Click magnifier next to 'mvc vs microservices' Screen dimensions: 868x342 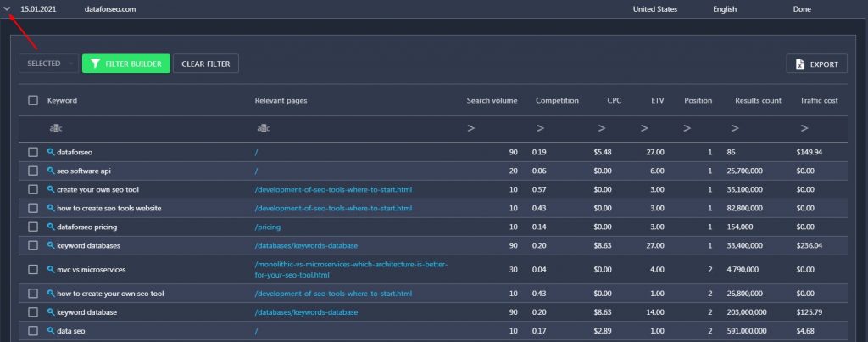(x=51, y=269)
